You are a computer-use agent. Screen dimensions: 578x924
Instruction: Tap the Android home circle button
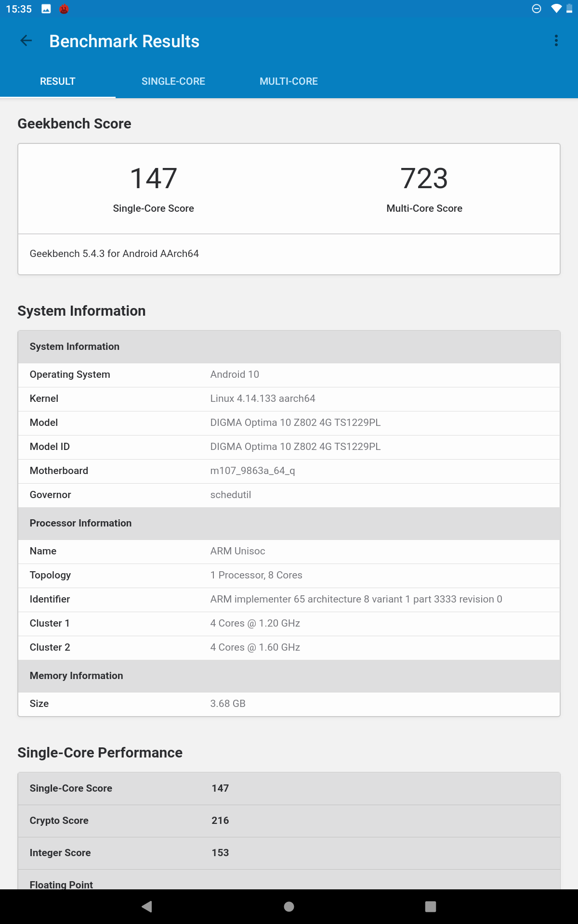[289, 907]
